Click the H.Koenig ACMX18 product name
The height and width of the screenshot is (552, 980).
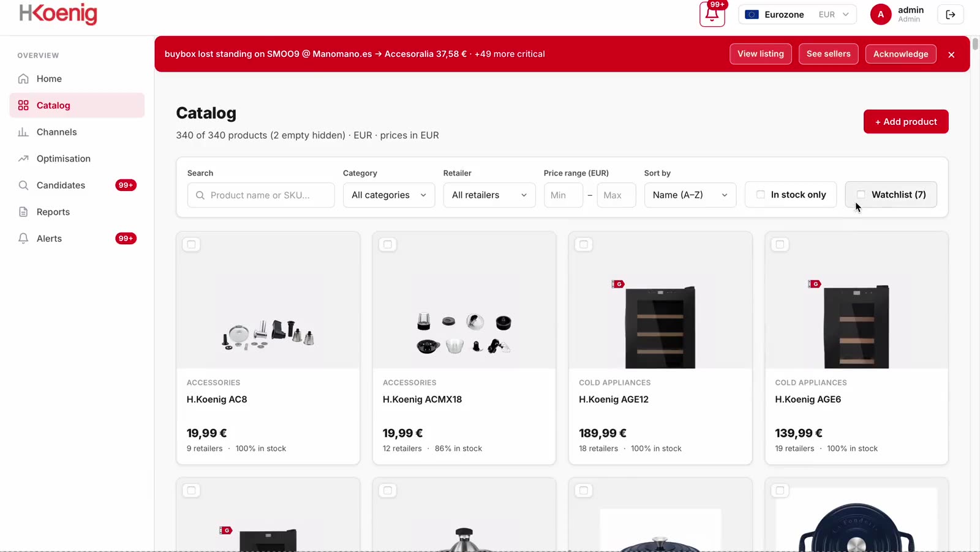click(x=422, y=400)
